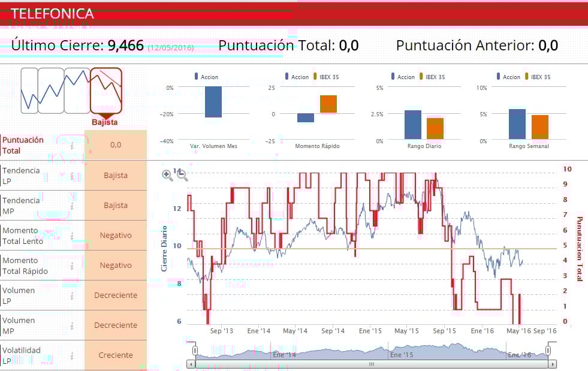Click the Bajista cell of Tendencia LP
The height and width of the screenshot is (371, 588).
pyautogui.click(x=116, y=175)
